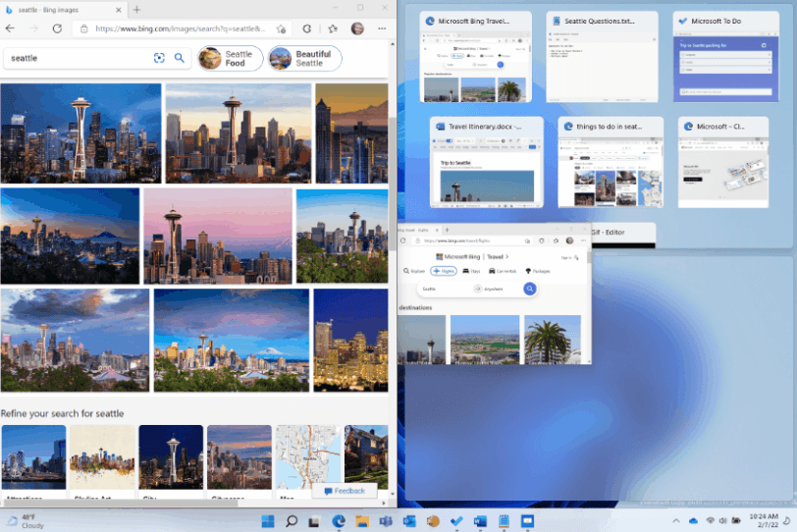797x532 pixels.
Task: Click Sign in in Bing Travel window
Action: (x=569, y=257)
